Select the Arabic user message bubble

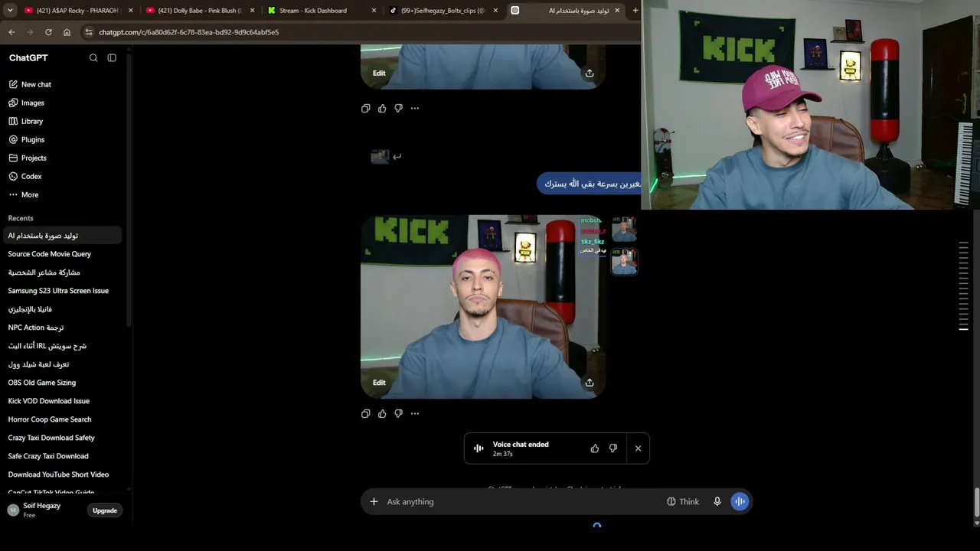[x=590, y=184]
